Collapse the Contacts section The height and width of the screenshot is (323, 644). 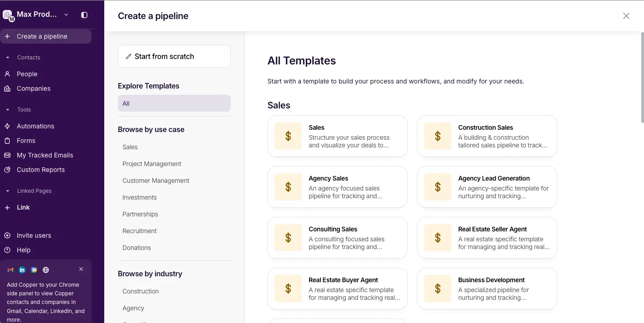tap(7, 57)
